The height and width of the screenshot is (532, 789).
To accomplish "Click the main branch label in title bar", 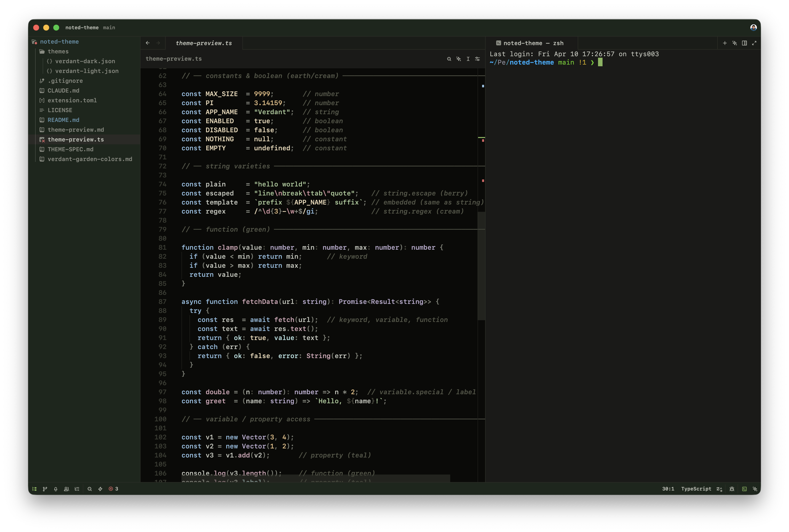I will 109,28.
